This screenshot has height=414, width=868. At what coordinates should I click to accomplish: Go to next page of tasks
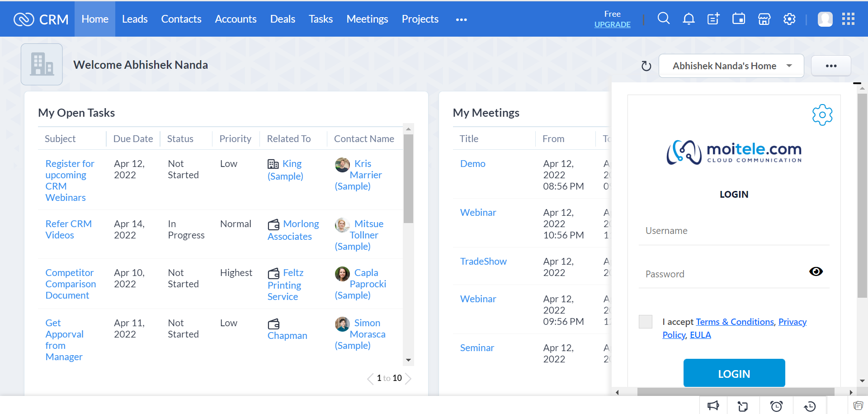[x=408, y=378]
